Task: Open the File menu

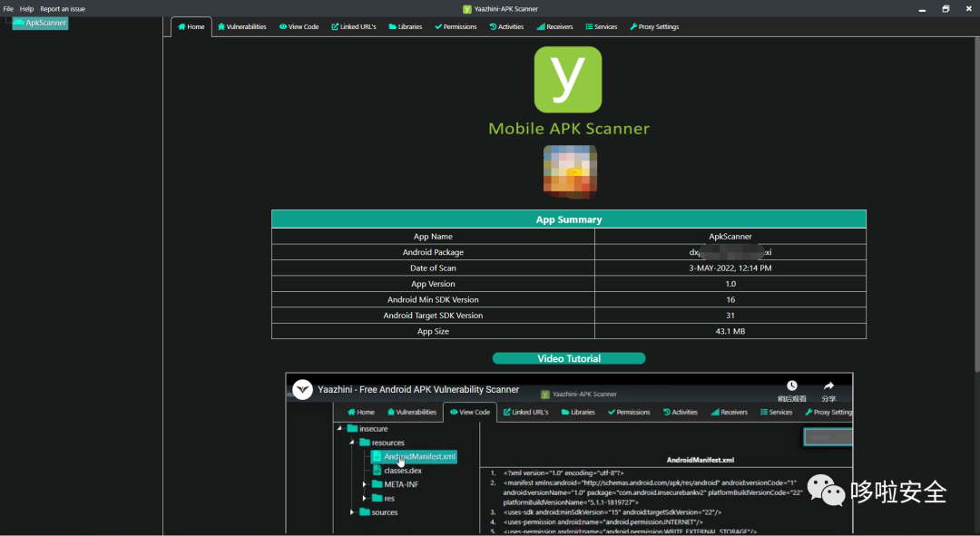Action: point(8,9)
